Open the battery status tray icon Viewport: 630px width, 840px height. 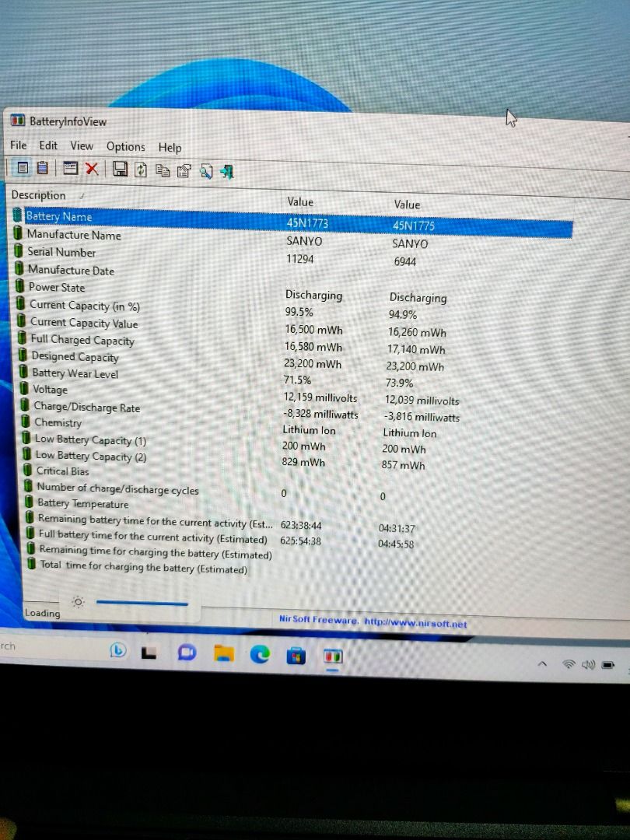[x=608, y=664]
